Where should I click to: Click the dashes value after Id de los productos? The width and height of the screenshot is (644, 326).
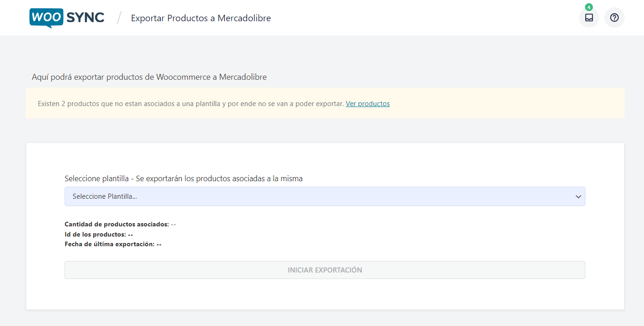point(131,234)
